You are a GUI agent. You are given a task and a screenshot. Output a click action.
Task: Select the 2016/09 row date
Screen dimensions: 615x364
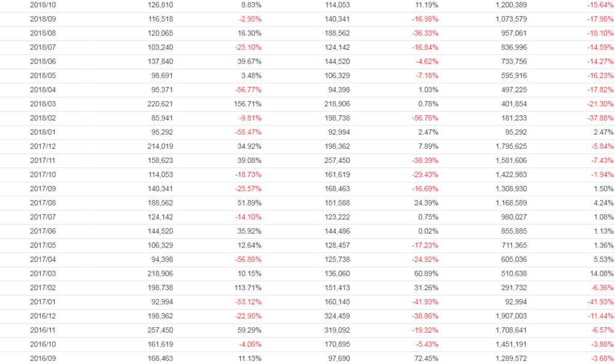coord(42,359)
